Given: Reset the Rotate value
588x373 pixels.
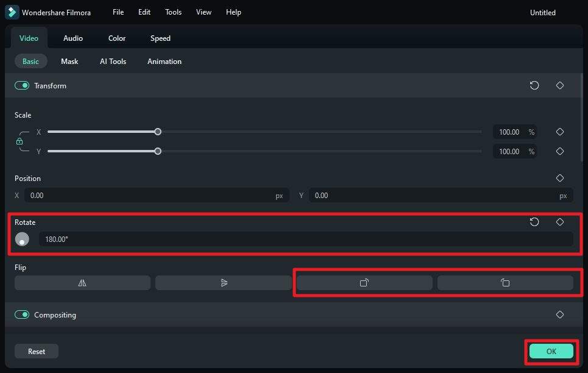Looking at the screenshot, I should (534, 222).
